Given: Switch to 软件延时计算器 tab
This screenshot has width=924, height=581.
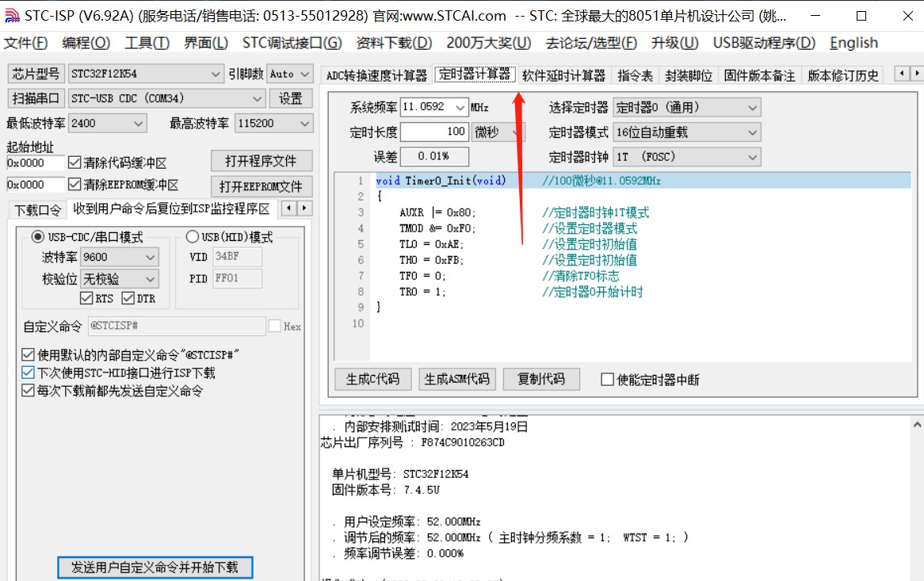Looking at the screenshot, I should click(564, 75).
